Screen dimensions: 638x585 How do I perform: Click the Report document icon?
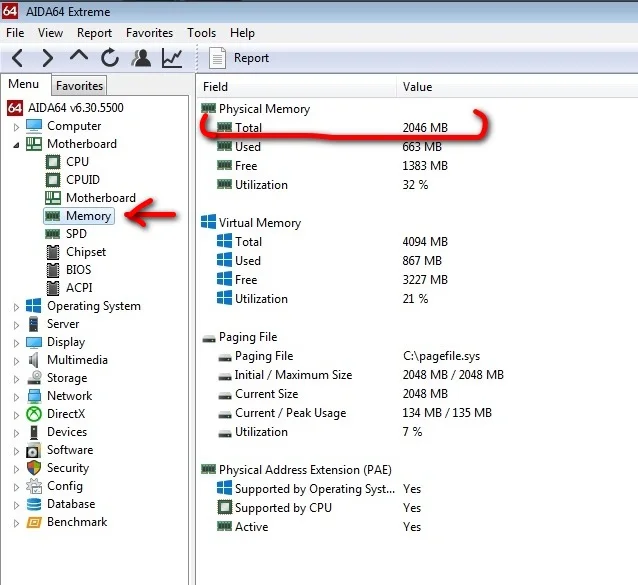click(x=217, y=58)
